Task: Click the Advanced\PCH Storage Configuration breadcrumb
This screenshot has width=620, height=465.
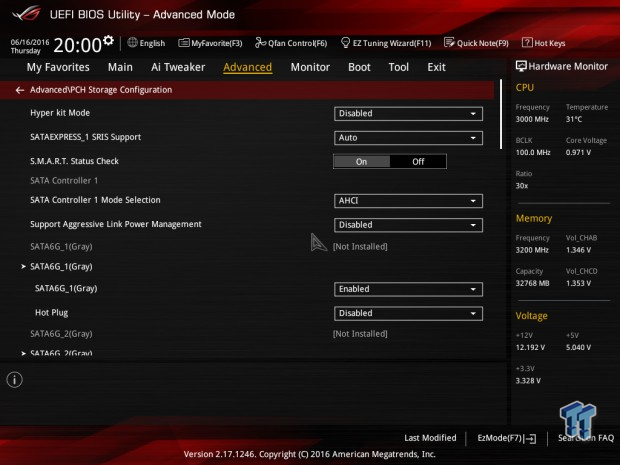Action: click(101, 90)
